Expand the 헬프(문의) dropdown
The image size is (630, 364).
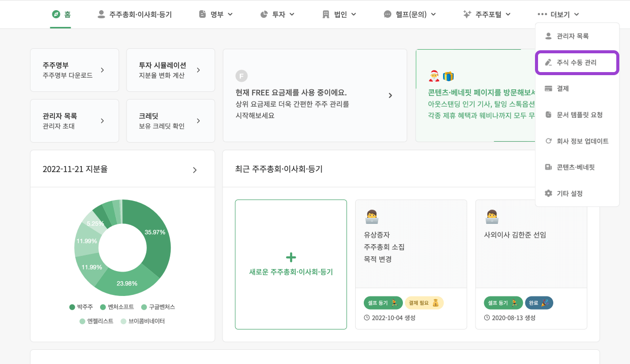[x=410, y=14]
